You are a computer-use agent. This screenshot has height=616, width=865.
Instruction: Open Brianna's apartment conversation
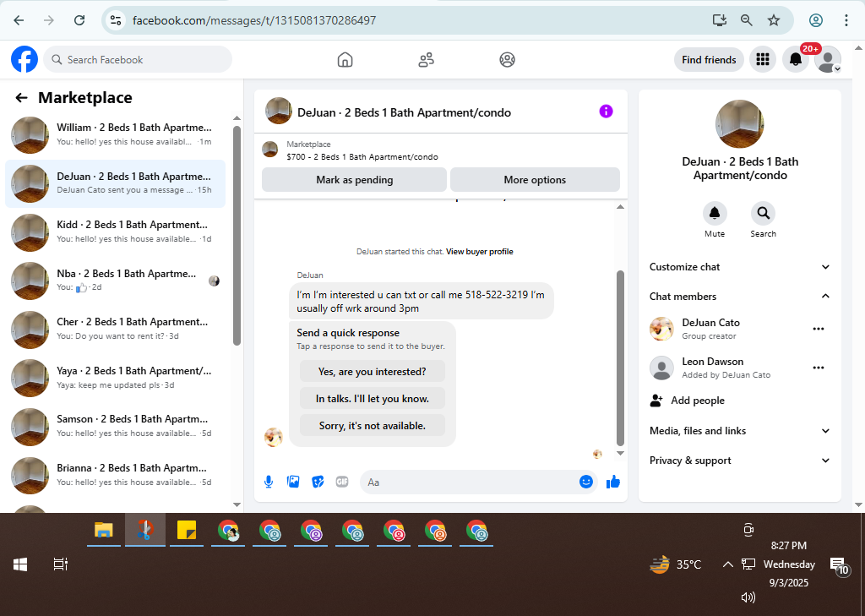click(x=115, y=475)
